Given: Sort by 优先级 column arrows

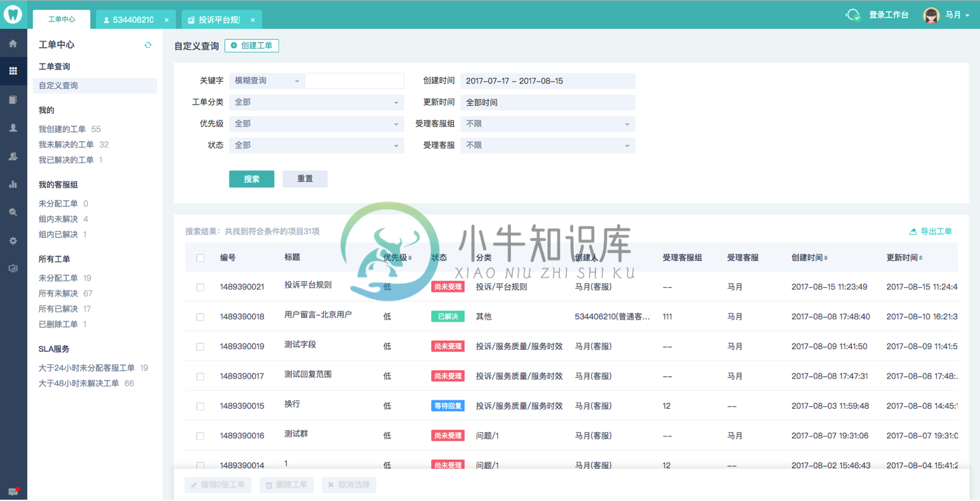Looking at the screenshot, I should point(410,258).
